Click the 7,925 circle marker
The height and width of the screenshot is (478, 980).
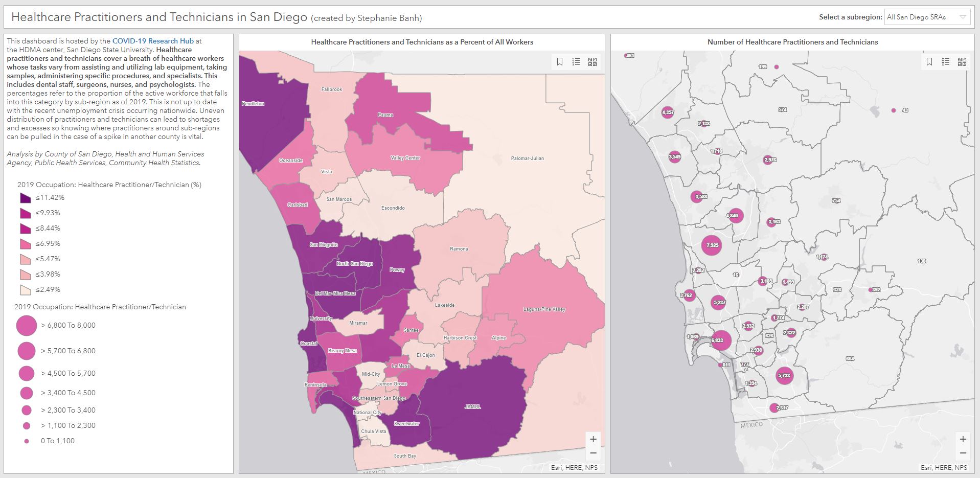(x=712, y=245)
